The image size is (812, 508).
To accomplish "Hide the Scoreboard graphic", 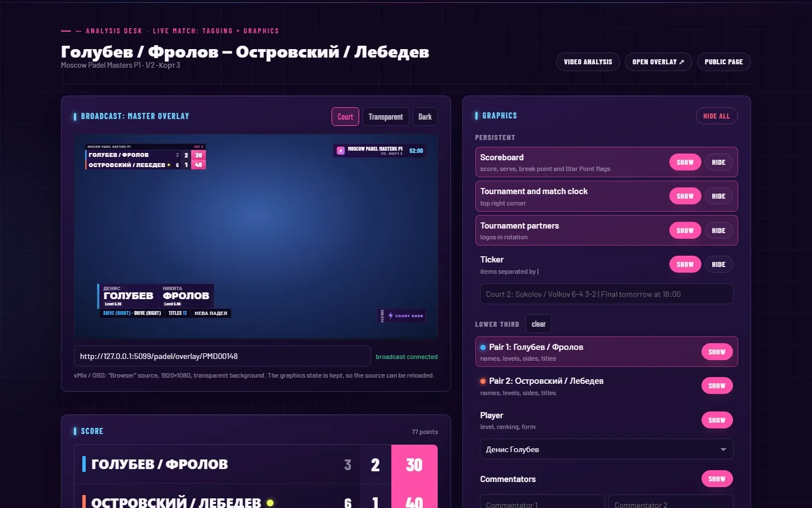I will (x=718, y=162).
